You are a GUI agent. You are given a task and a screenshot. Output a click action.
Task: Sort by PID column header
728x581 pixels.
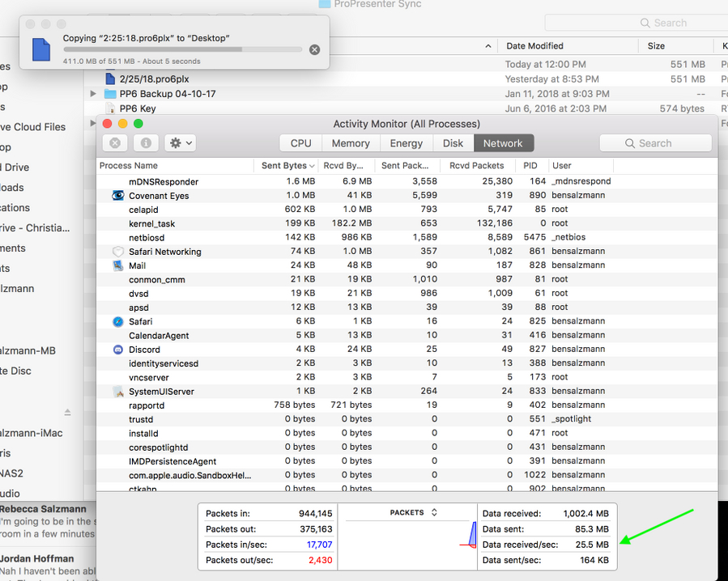531,166
